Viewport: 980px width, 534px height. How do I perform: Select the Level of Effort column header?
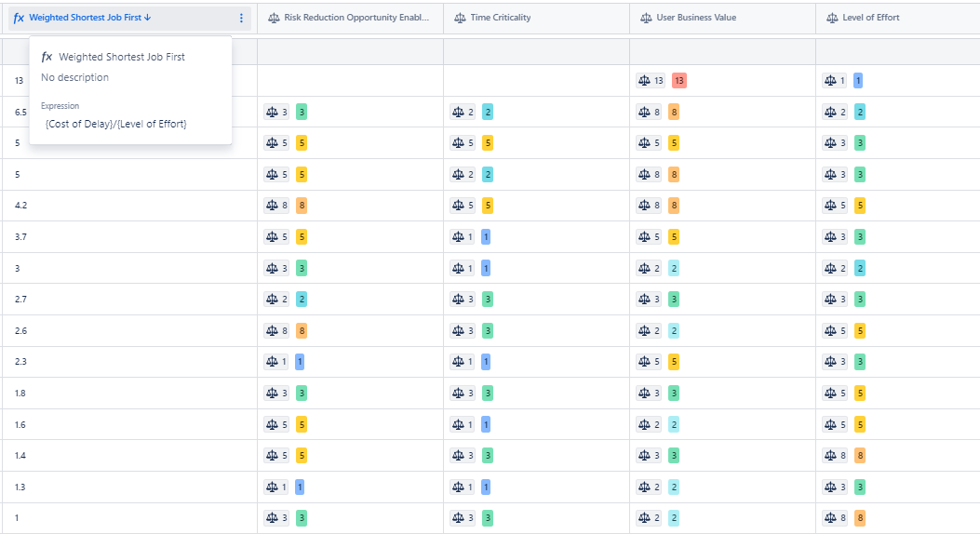point(870,18)
